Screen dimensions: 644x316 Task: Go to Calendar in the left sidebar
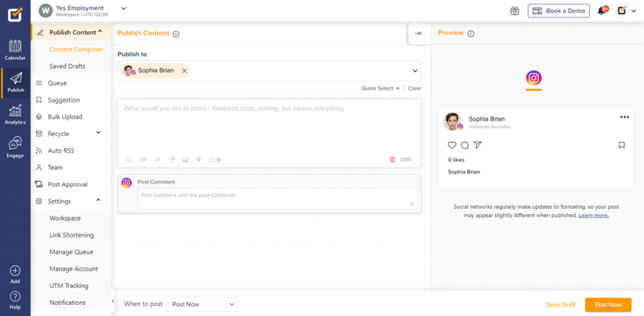(15, 49)
